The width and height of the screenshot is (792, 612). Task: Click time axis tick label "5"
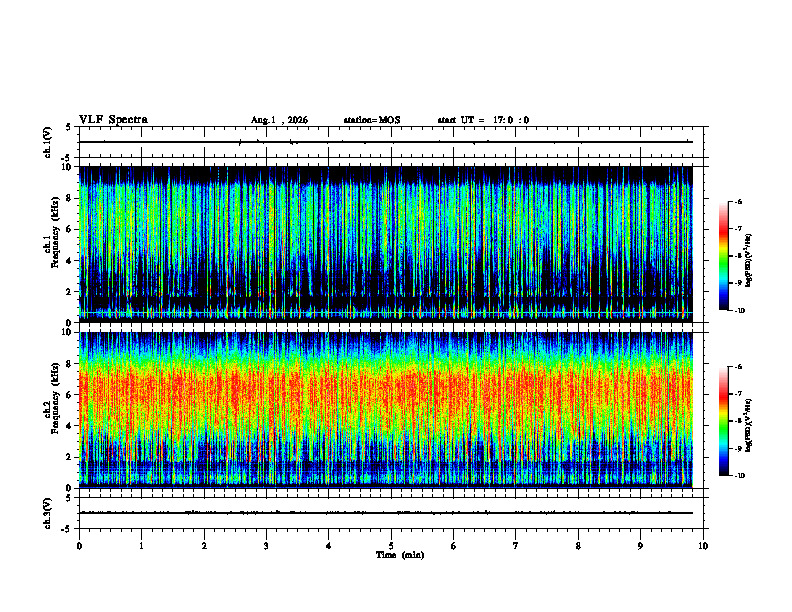391,546
